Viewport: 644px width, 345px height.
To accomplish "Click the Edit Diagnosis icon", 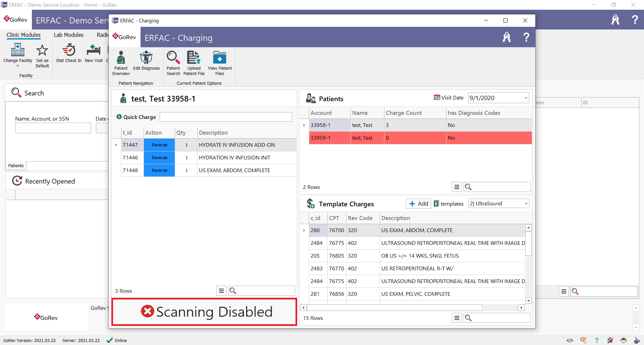I will tap(146, 58).
